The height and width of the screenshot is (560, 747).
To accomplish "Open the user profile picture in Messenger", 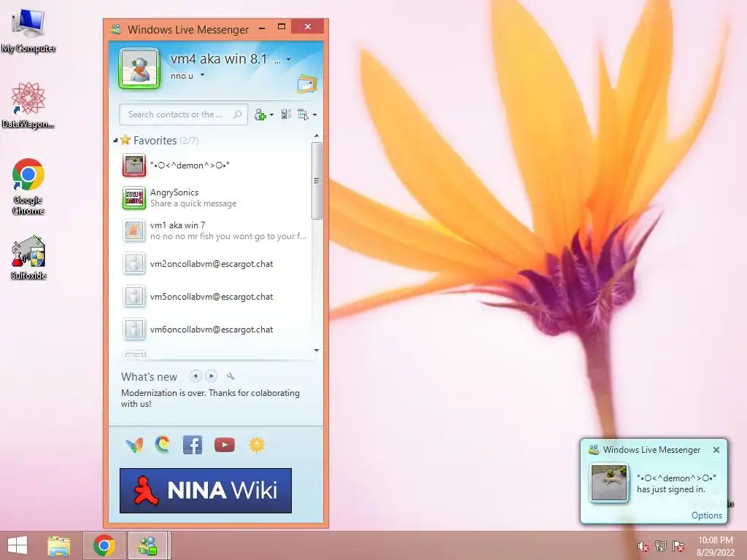I will click(139, 68).
